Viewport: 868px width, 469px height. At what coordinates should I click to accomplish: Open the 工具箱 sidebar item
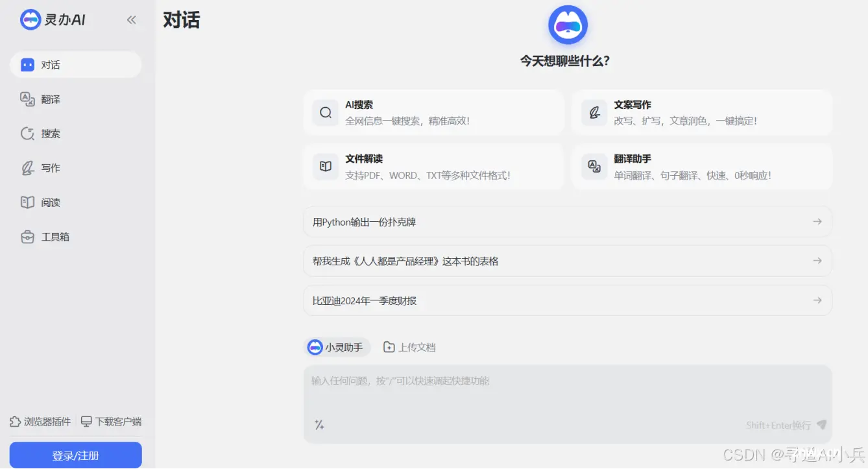coord(75,237)
